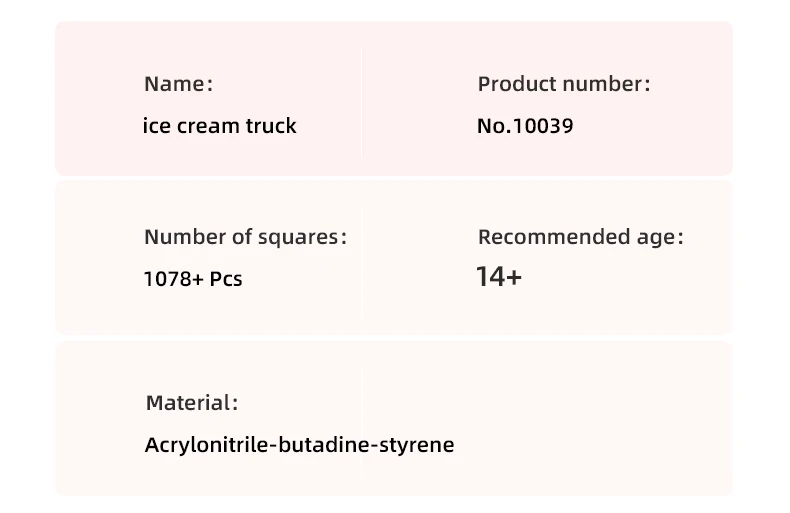Click the word 'ice' in product name
This screenshot has width=790, height=513.
[157, 125]
